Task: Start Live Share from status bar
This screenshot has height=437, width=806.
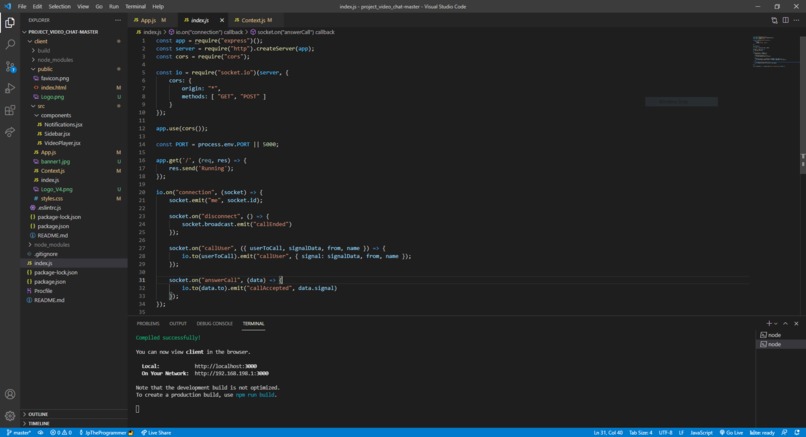Action: 156,432
